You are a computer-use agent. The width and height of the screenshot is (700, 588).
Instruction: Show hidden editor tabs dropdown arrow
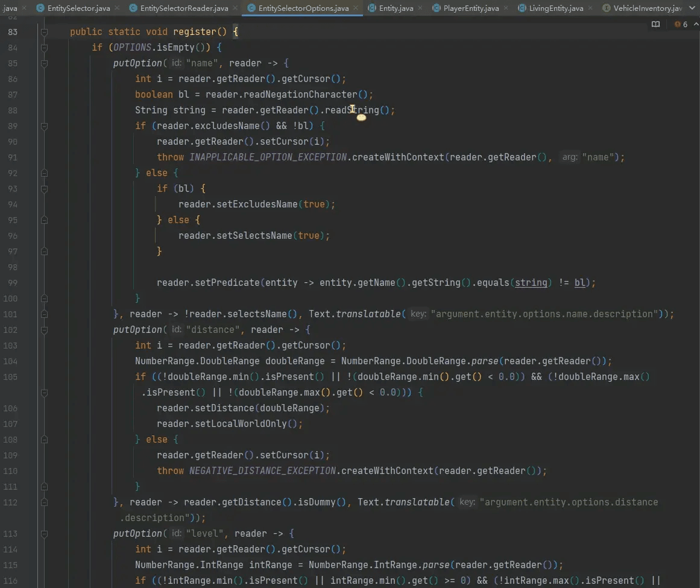[x=692, y=8]
